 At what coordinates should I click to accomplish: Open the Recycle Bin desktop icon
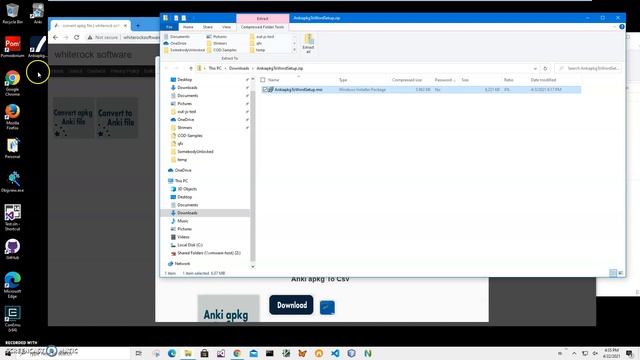coord(12,14)
